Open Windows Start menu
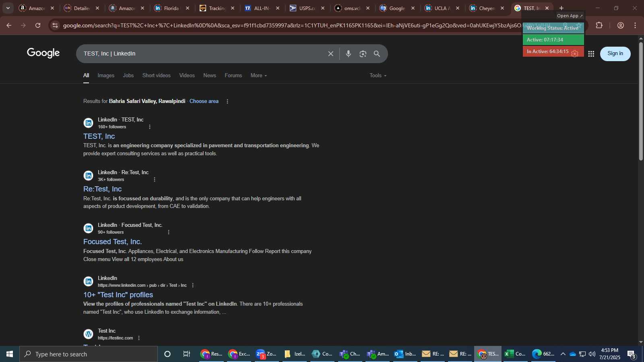The image size is (644, 362). [x=10, y=354]
